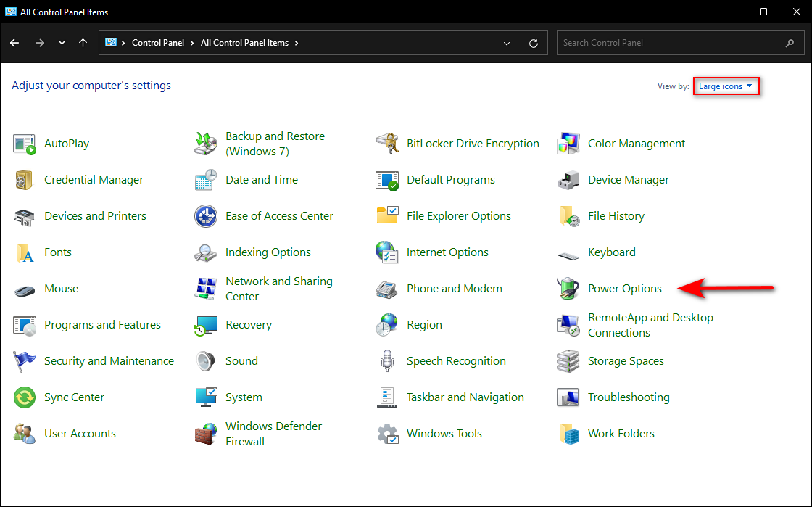Open the Credential Manager safe icon
Screen dimensions: 812x507
[x=25, y=180]
